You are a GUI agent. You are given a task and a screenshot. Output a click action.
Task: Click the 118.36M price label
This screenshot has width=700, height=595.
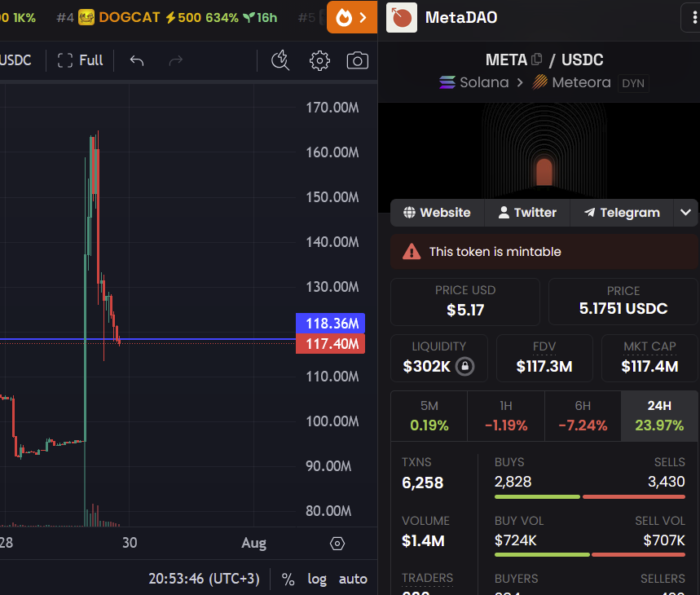click(x=330, y=323)
